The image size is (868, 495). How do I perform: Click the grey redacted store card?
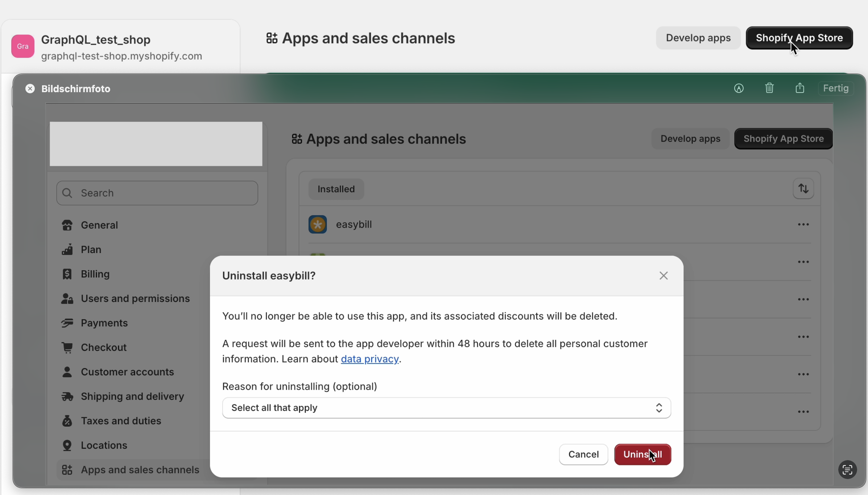[x=156, y=144]
